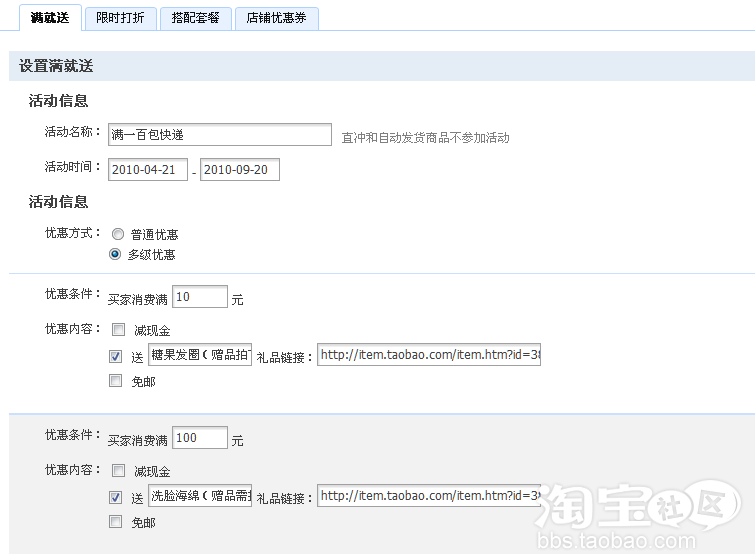
Task: Click the start date field 2010-04-21
Action: [x=147, y=170]
